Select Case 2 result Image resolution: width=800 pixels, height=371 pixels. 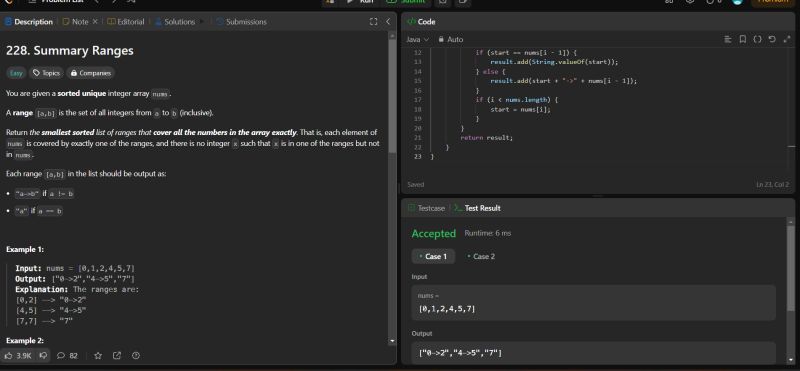[481, 257]
